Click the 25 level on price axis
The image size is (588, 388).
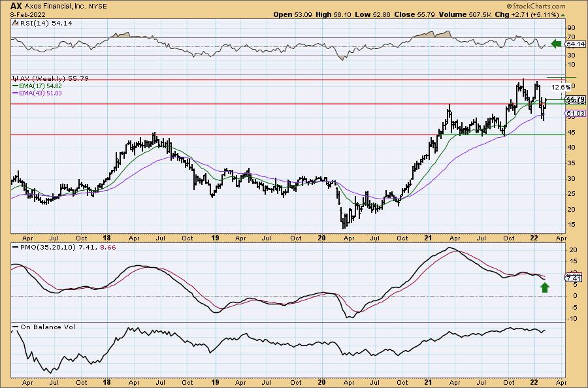point(571,194)
